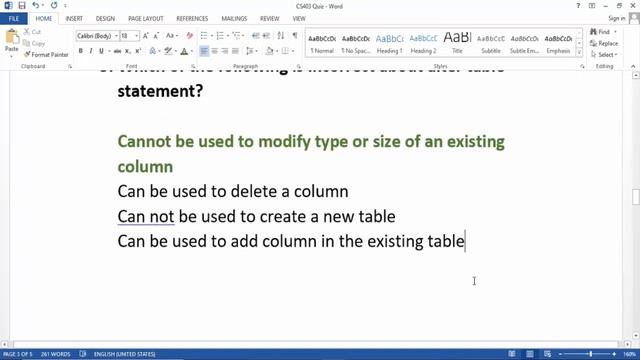Open Word Help question mark
640x360 pixels.
(578, 6)
